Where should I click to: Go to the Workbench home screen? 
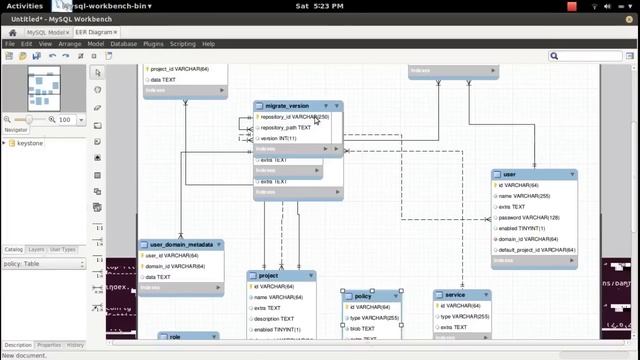pos(13,32)
